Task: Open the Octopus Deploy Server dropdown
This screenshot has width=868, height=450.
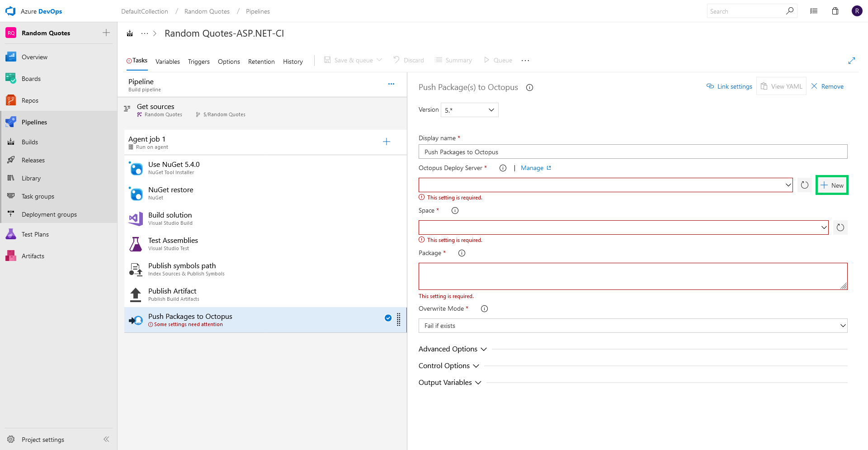Action: (605, 185)
